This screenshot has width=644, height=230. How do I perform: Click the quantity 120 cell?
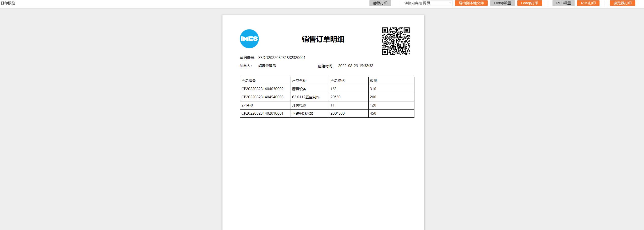(x=391, y=105)
